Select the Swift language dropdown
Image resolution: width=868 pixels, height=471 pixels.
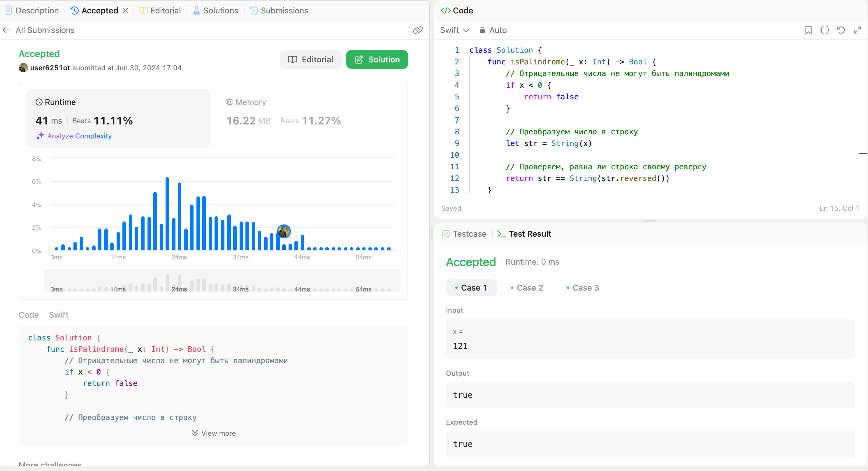click(455, 30)
